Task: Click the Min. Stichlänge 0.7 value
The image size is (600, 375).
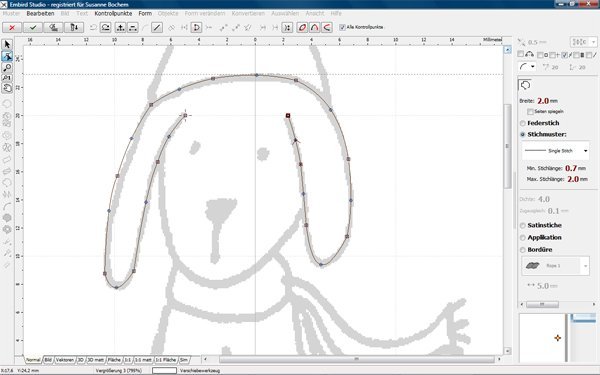Action: coord(571,168)
